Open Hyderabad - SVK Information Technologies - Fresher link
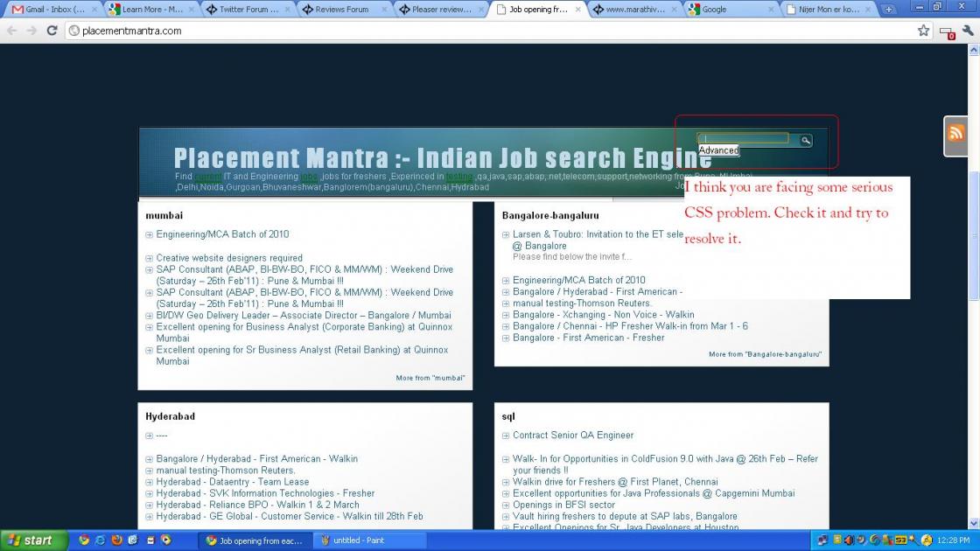 (x=265, y=493)
